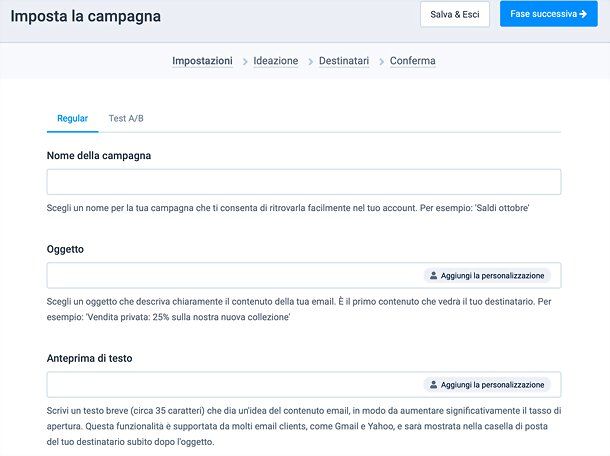Click inside the Anteprima di testo field
610x456 pixels.
click(230, 384)
